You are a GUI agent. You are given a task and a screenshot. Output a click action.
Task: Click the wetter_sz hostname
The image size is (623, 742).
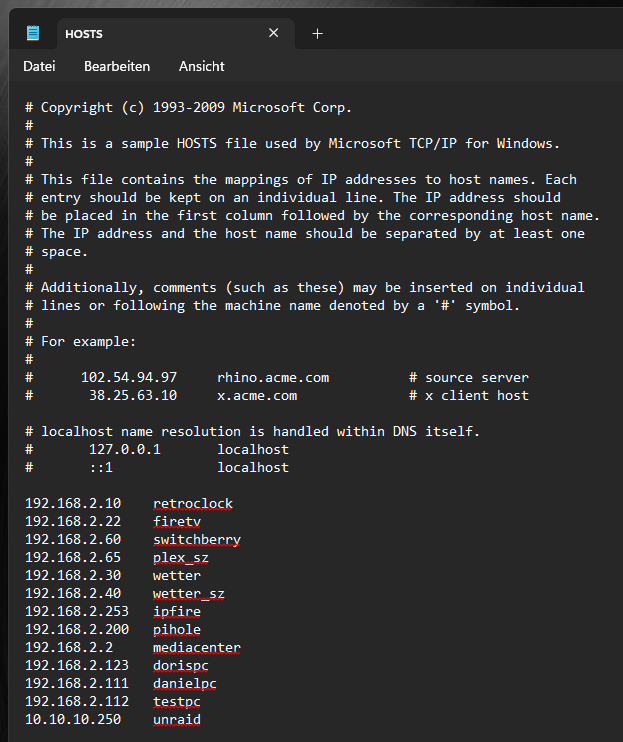(189, 593)
